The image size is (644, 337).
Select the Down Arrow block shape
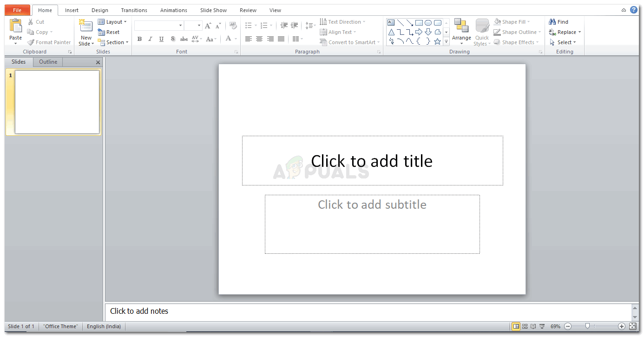click(428, 32)
